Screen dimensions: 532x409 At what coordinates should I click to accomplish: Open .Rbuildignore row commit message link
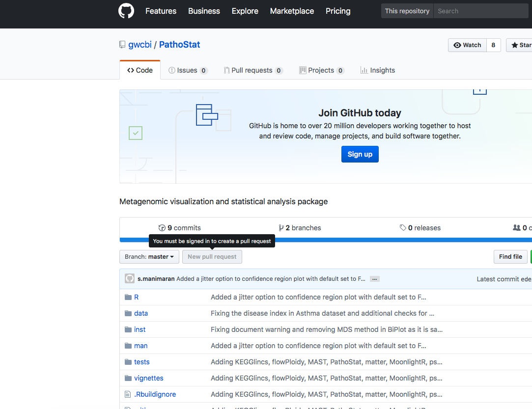coord(326,394)
